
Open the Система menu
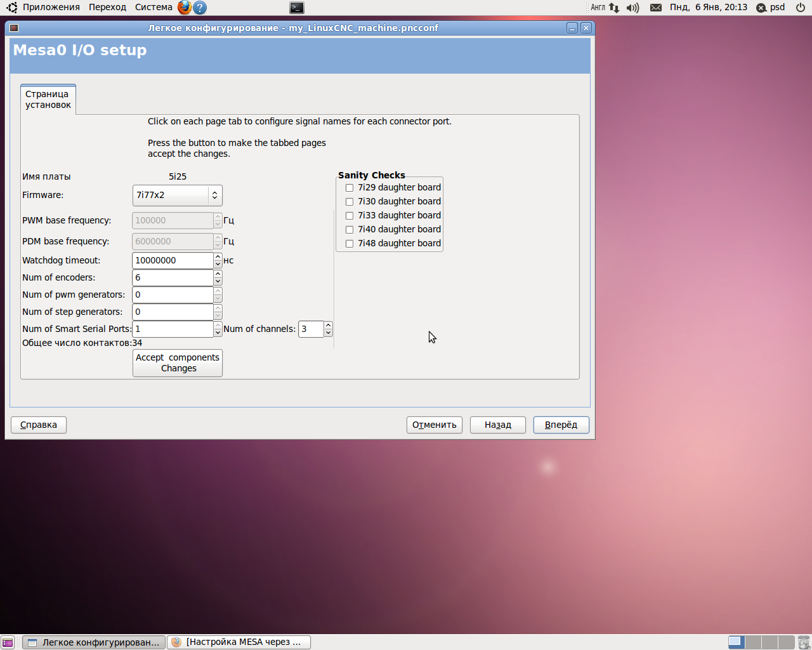[154, 8]
